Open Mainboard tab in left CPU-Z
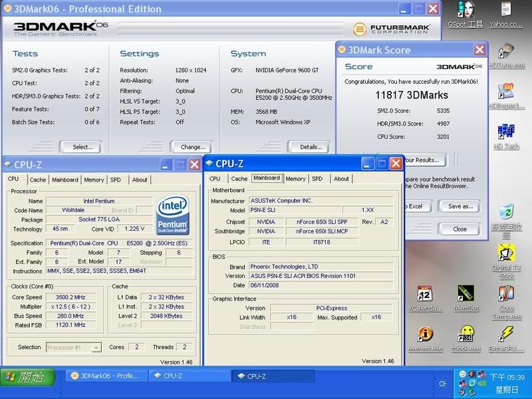 (x=65, y=180)
